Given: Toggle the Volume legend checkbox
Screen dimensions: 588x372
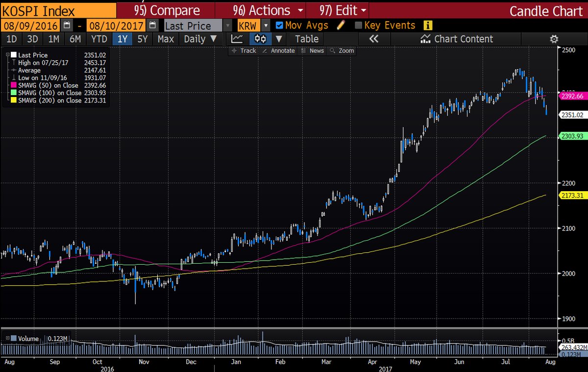Looking at the screenshot, I should 13,338.
